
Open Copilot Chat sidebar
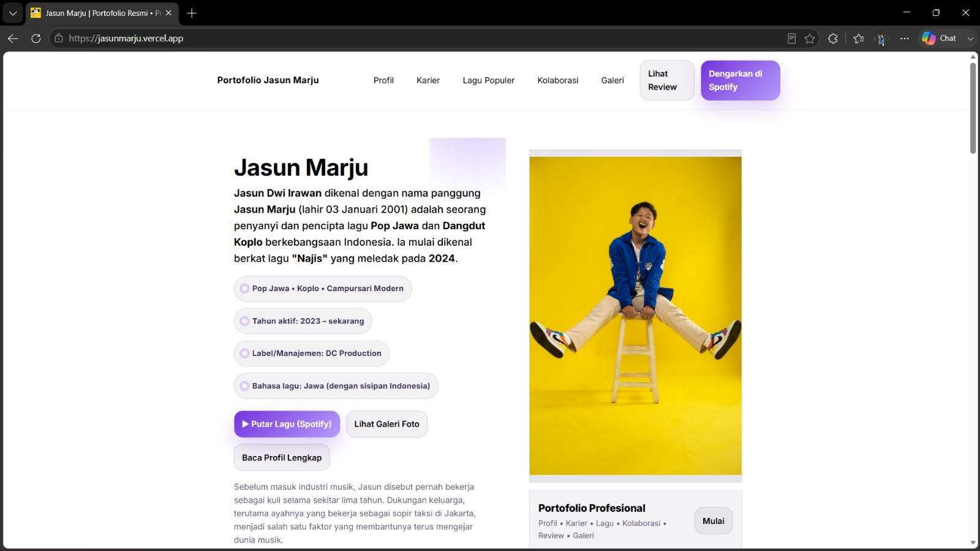coord(940,38)
